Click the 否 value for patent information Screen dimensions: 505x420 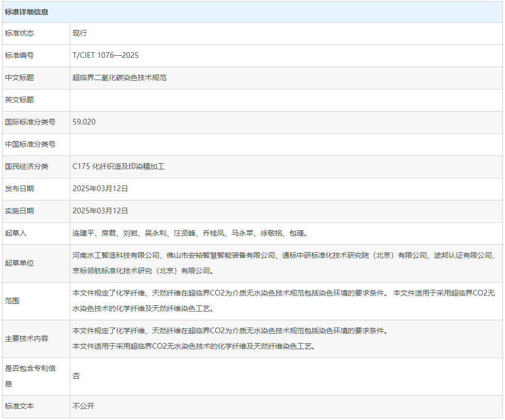coord(76,376)
